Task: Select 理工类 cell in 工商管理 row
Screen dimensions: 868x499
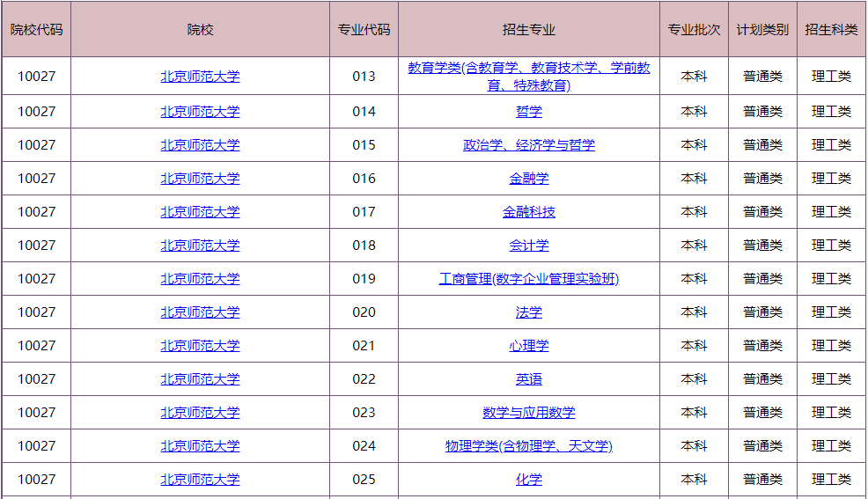Action: pyautogui.click(x=831, y=279)
